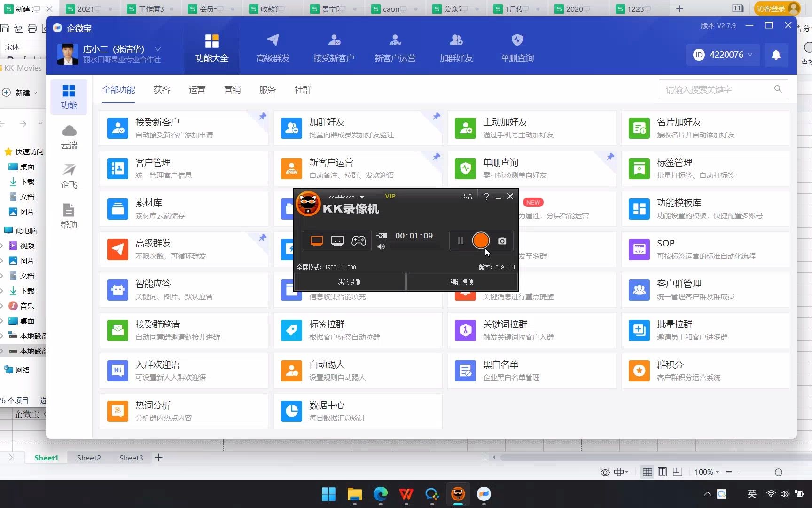Open the 关键词拉群 feature card
The image size is (812, 508).
pyautogui.click(x=531, y=330)
